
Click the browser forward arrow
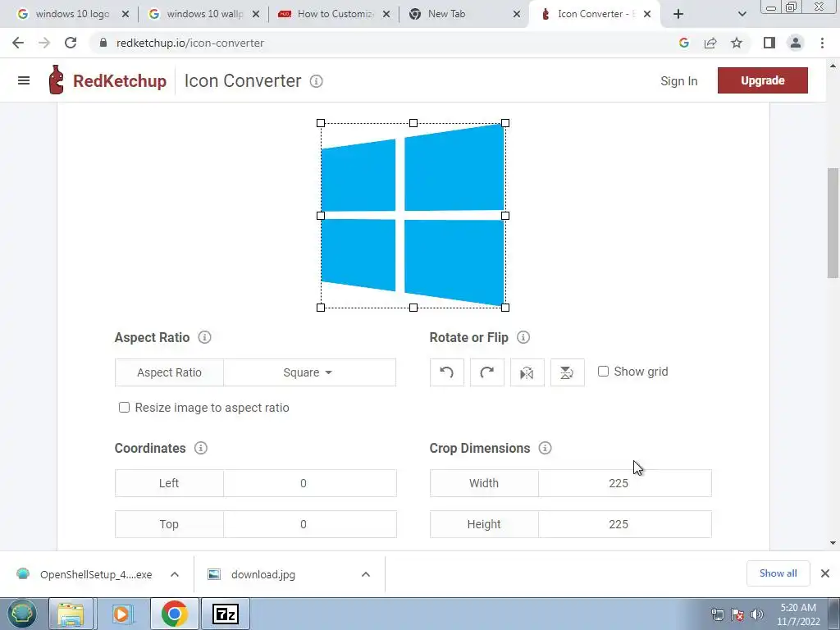click(44, 43)
